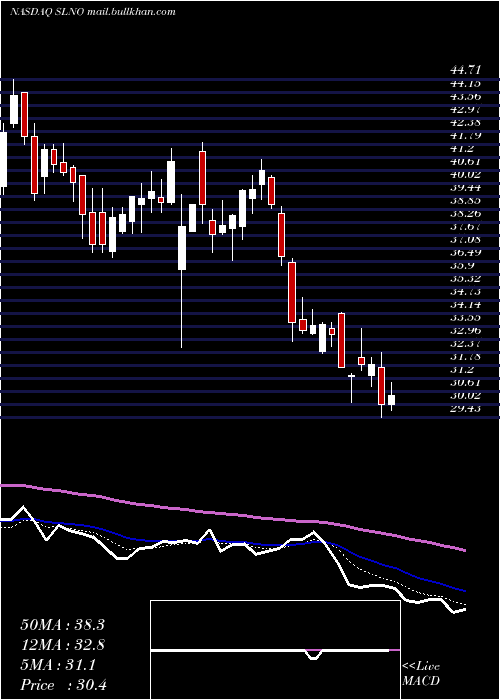
Task: Select the 37.08 price label
Action: [465, 239]
